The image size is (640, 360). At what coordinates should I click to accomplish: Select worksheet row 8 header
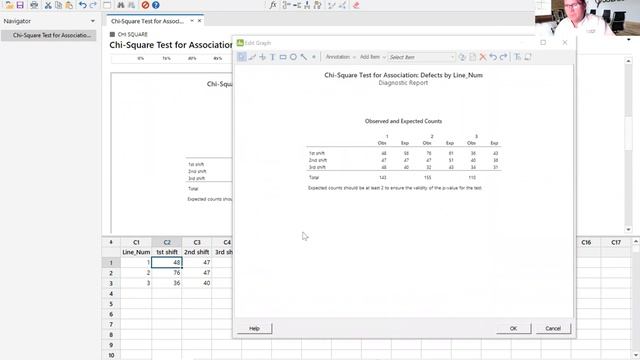111,335
